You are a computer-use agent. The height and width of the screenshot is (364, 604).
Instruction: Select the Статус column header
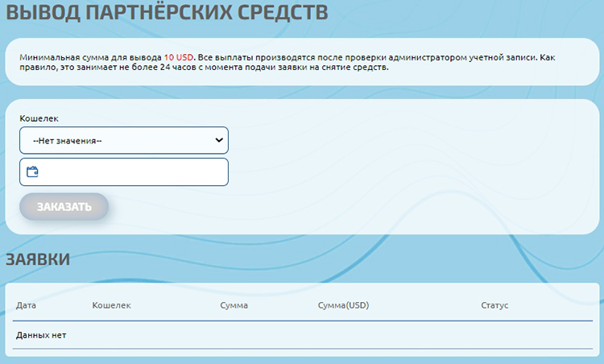494,306
